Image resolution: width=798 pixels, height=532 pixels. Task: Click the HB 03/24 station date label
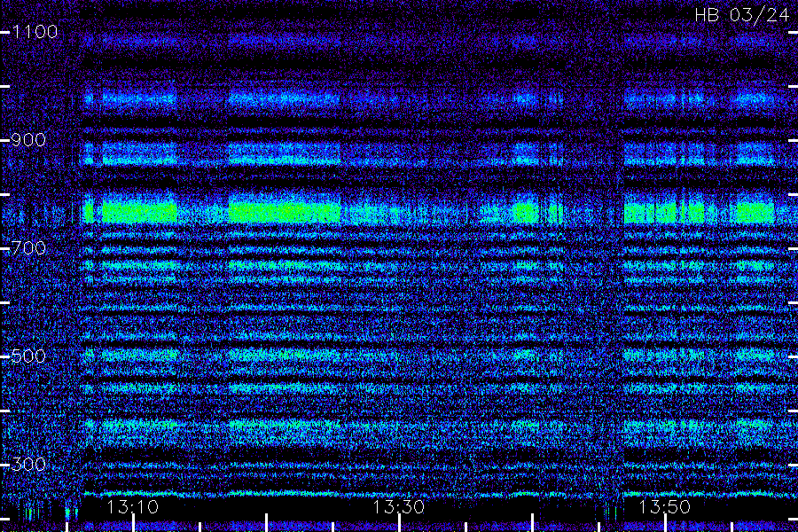[741, 15]
